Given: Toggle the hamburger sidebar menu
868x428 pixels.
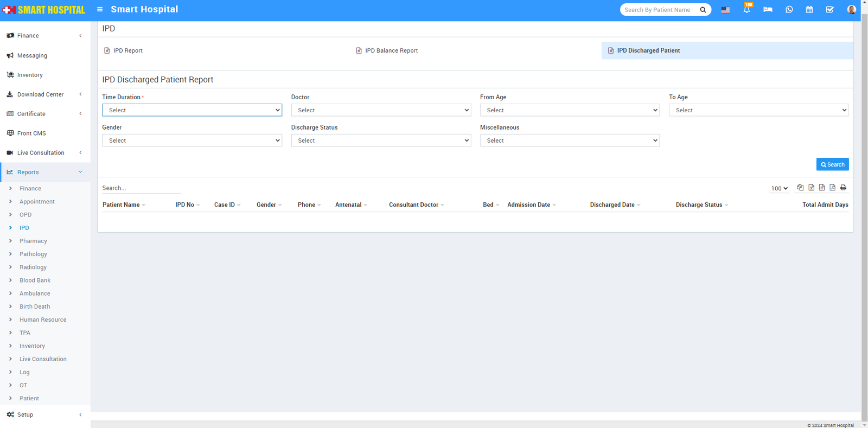Looking at the screenshot, I should (100, 9).
